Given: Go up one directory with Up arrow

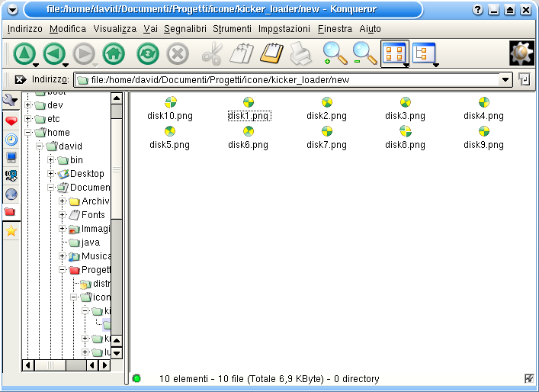Looking at the screenshot, I should [24, 53].
